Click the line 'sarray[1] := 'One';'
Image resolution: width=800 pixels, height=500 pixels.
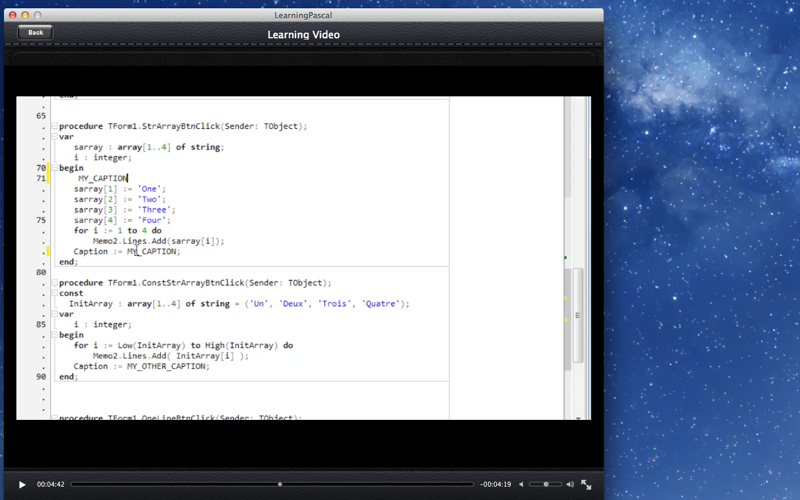pyautogui.click(x=120, y=189)
